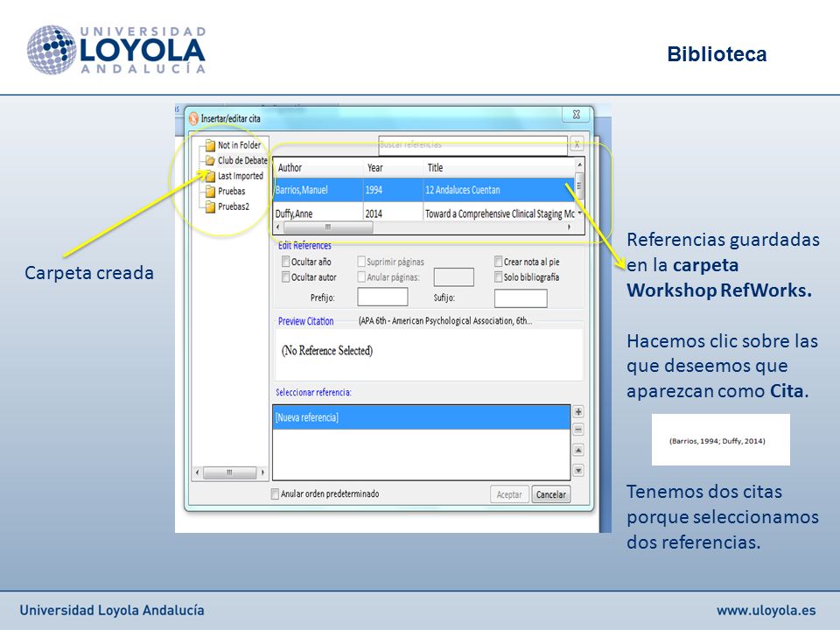
Task: Toggle the Suprimir páginas checkbox
Action: click(361, 262)
